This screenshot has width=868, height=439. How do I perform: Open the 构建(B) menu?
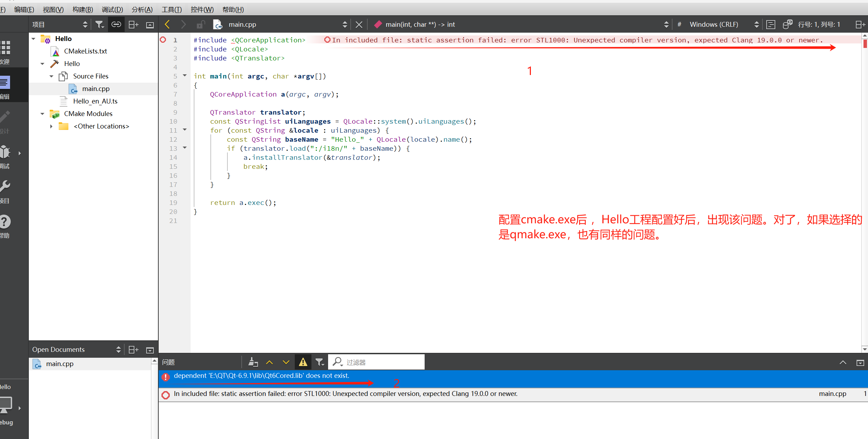click(x=82, y=9)
